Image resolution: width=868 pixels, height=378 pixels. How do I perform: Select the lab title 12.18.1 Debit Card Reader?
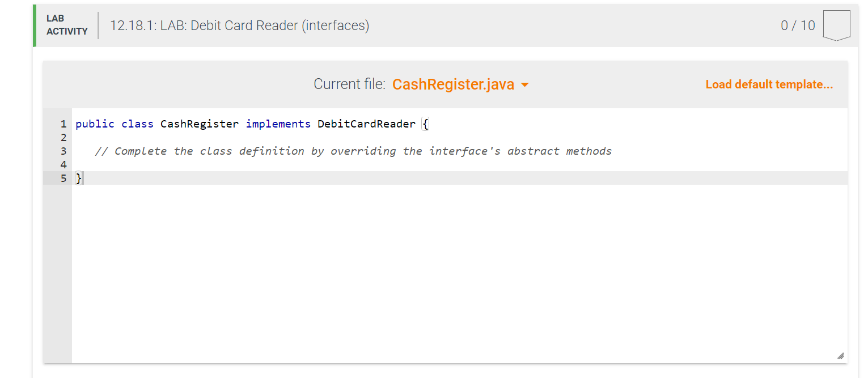point(240,25)
